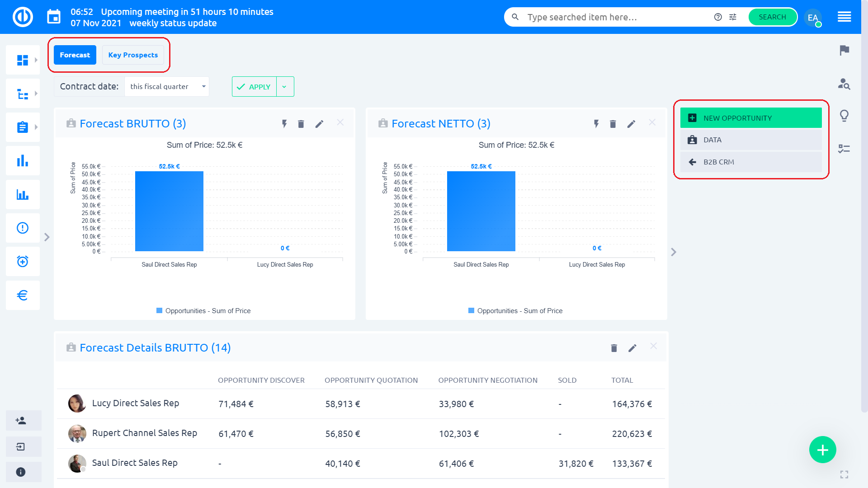Edit the Forecast NETTO module
868x488 pixels.
point(631,124)
